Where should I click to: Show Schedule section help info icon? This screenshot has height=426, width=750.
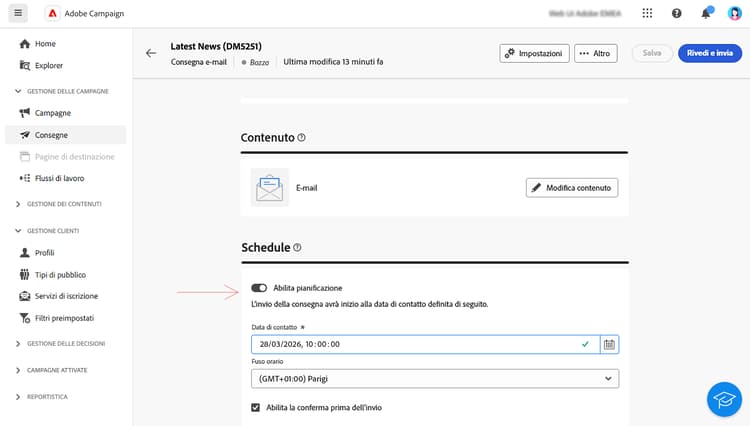click(x=297, y=247)
